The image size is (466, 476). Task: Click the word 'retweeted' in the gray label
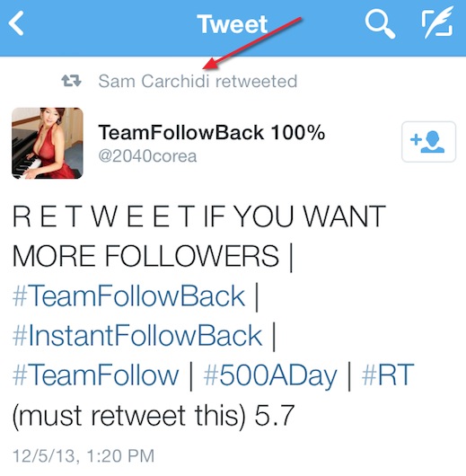(x=256, y=81)
